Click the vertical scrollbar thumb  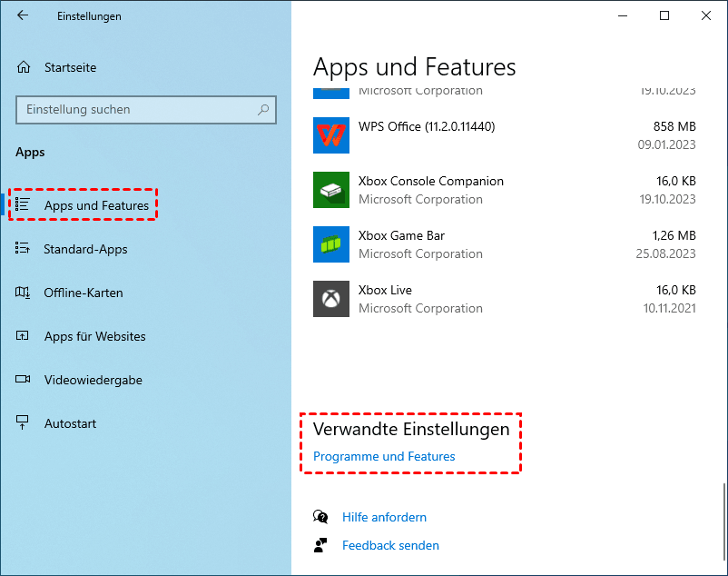pos(723,522)
